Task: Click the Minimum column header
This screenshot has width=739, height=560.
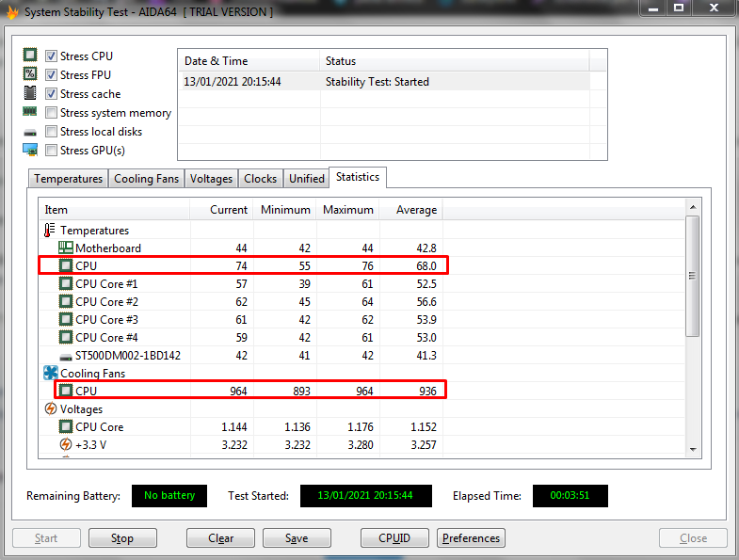Action: 285,210
